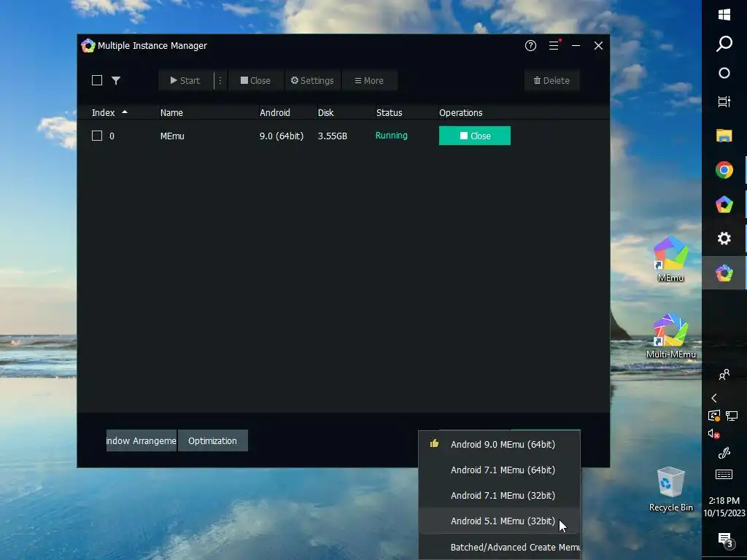Open Multi-MEmu desktop shortcut

click(671, 335)
